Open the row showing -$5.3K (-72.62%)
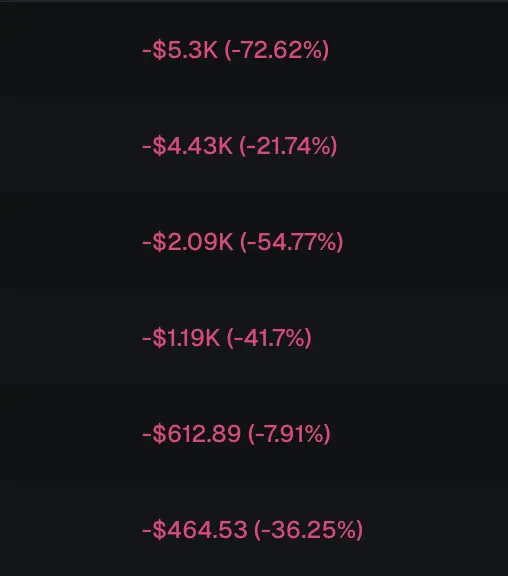The height and width of the screenshot is (576, 508). pyautogui.click(x=254, y=50)
